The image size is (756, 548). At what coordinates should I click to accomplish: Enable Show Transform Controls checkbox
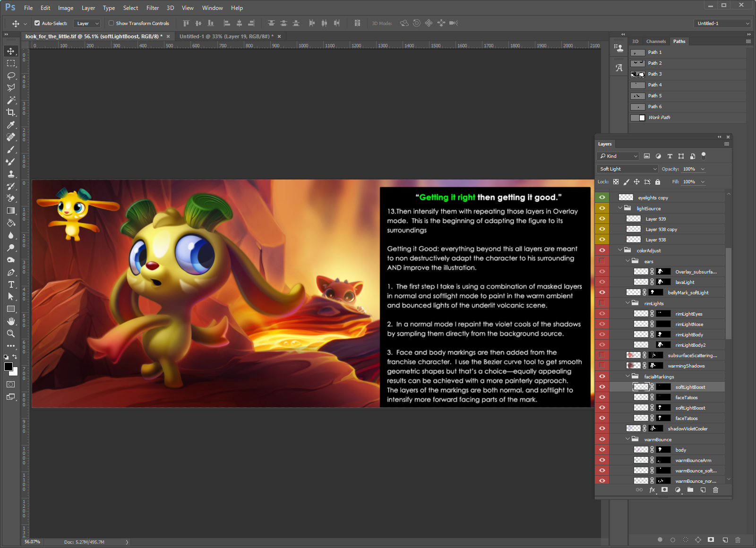(x=112, y=23)
